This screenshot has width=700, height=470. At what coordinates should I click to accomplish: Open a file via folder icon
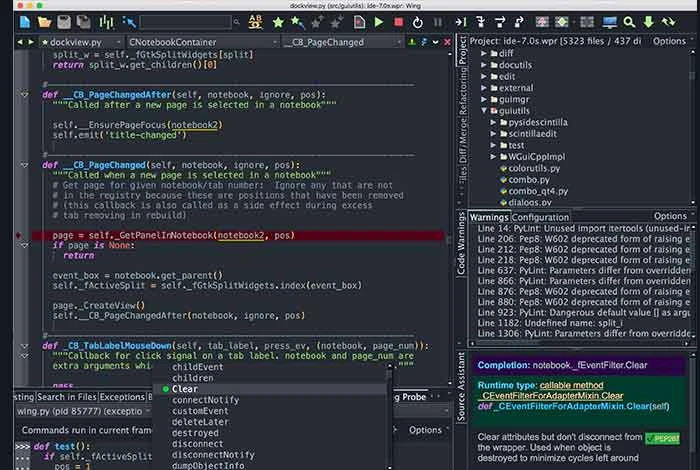tap(44, 21)
